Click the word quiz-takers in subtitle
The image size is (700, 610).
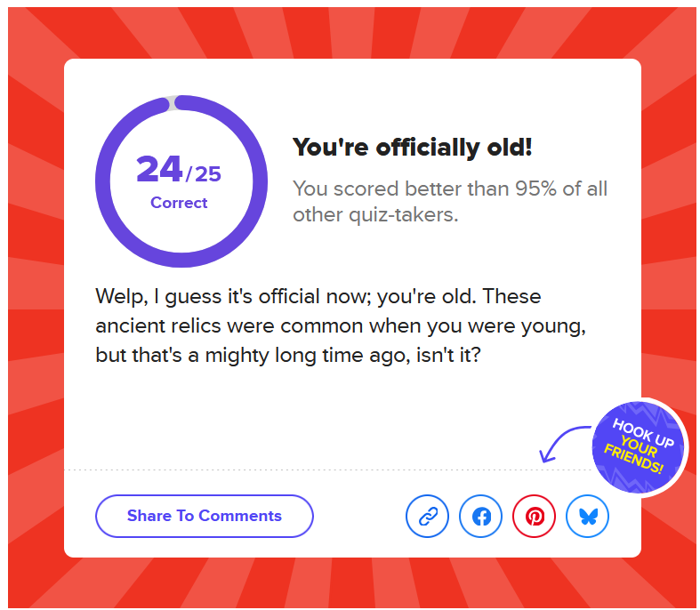click(404, 214)
